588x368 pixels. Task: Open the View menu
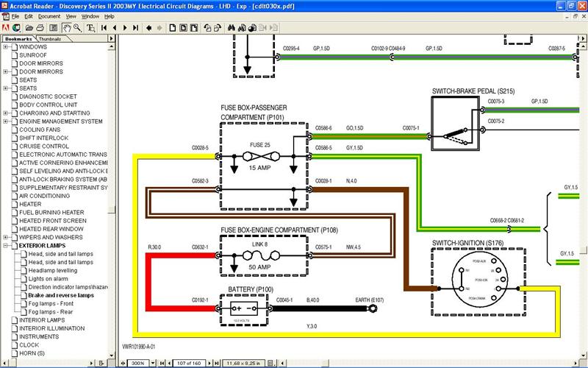(71, 16)
